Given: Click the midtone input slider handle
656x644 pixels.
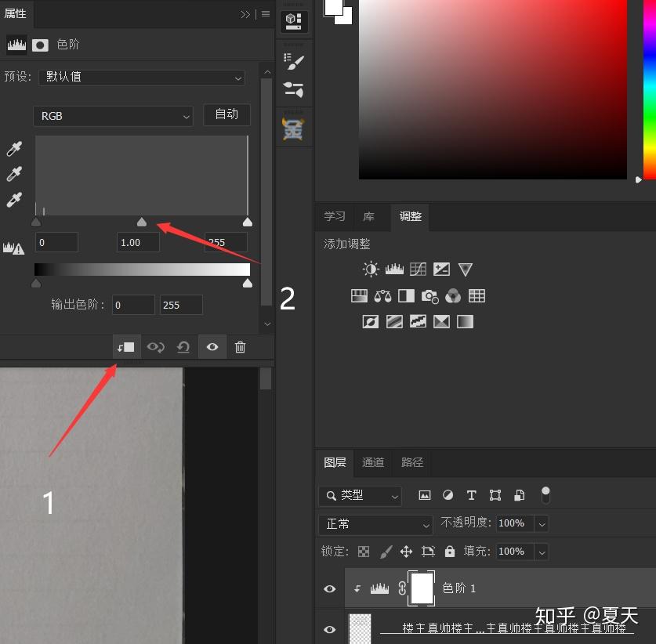Looking at the screenshot, I should [x=142, y=222].
